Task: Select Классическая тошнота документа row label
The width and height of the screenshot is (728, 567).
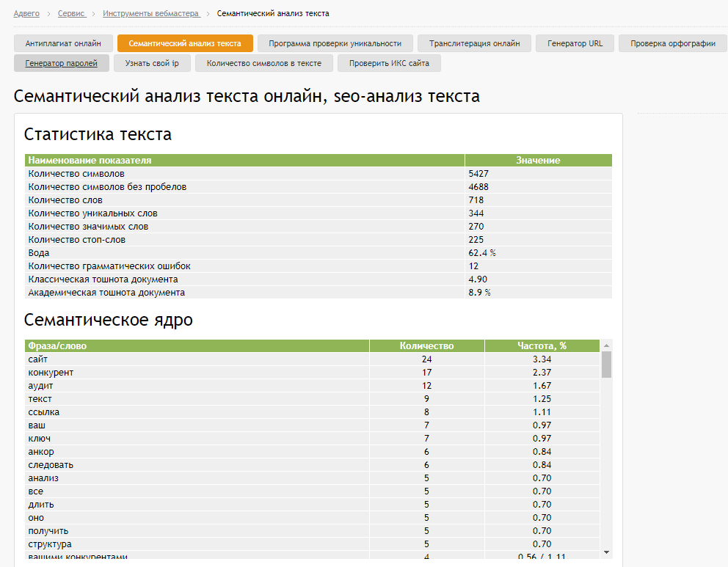Action: [x=103, y=279]
